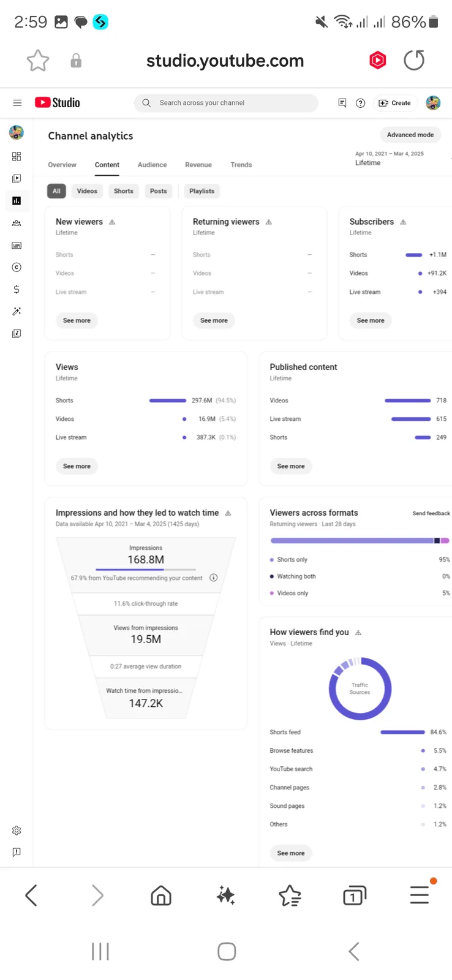Click info icon beside YouTube recommending text

click(x=214, y=578)
